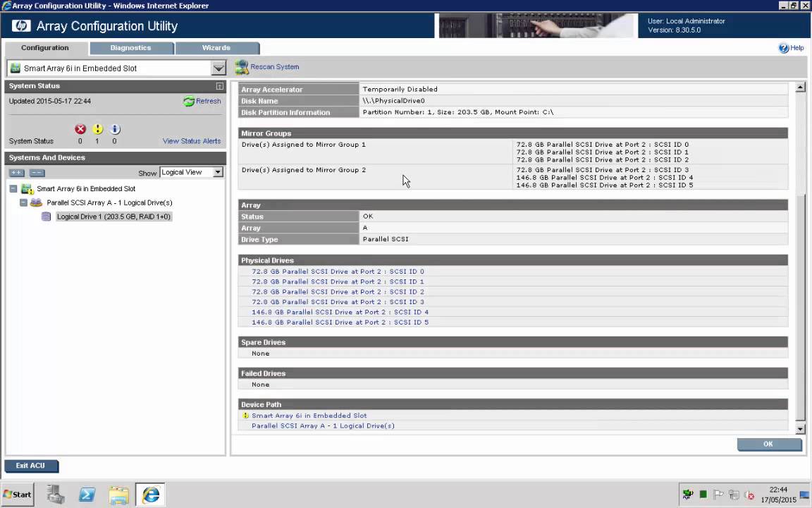Click the Smart Array controller tree icon
The height and width of the screenshot is (508, 812).
point(27,189)
